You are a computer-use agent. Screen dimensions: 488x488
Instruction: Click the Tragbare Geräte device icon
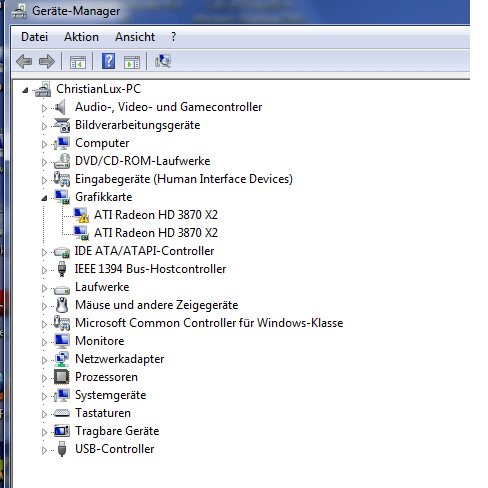tap(62, 431)
